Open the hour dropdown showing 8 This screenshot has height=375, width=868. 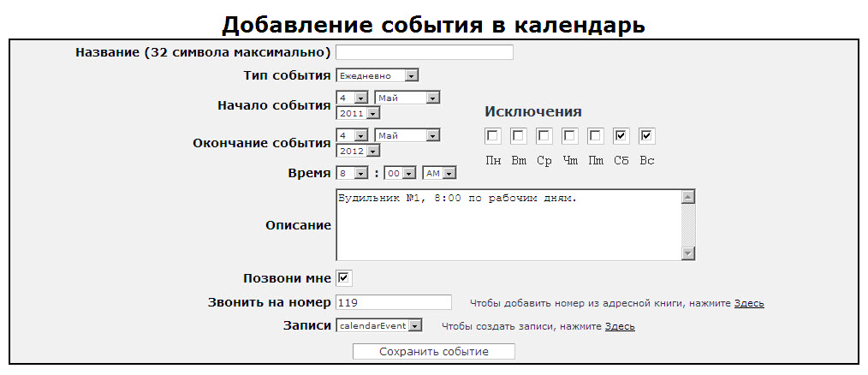point(352,174)
